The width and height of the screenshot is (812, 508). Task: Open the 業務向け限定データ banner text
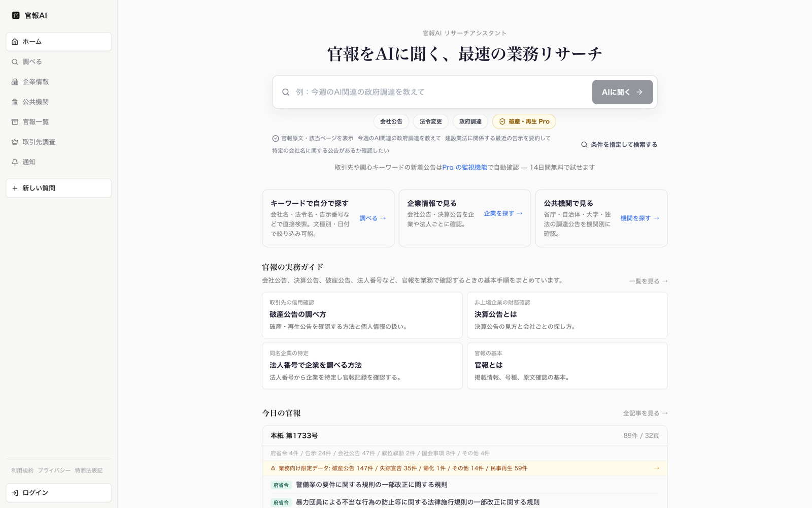(x=403, y=468)
